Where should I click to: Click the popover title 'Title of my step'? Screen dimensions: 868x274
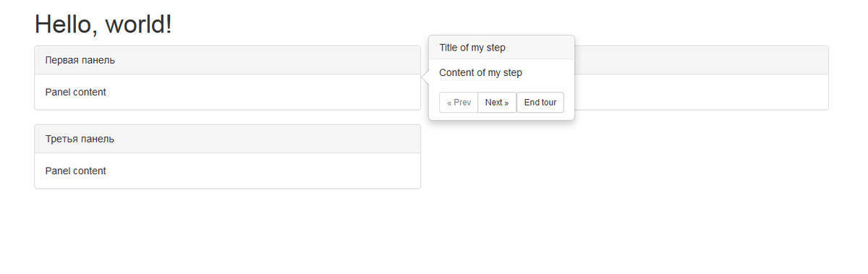click(472, 48)
